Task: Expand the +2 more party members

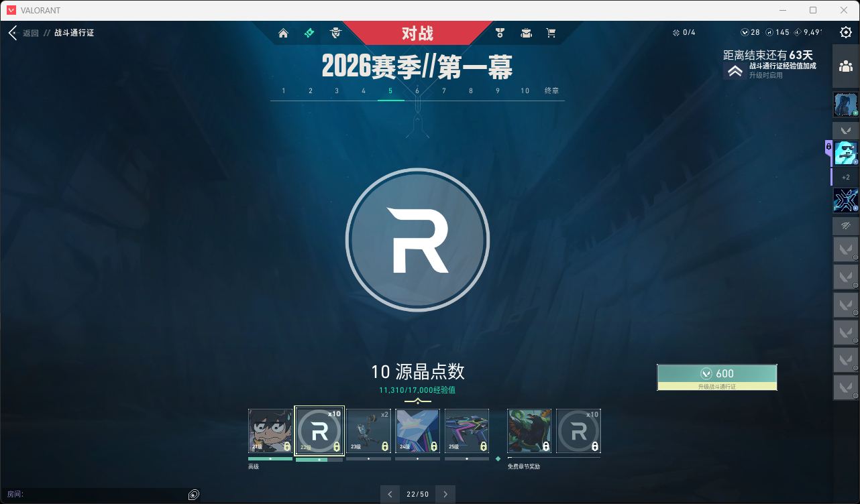Action: (x=845, y=177)
